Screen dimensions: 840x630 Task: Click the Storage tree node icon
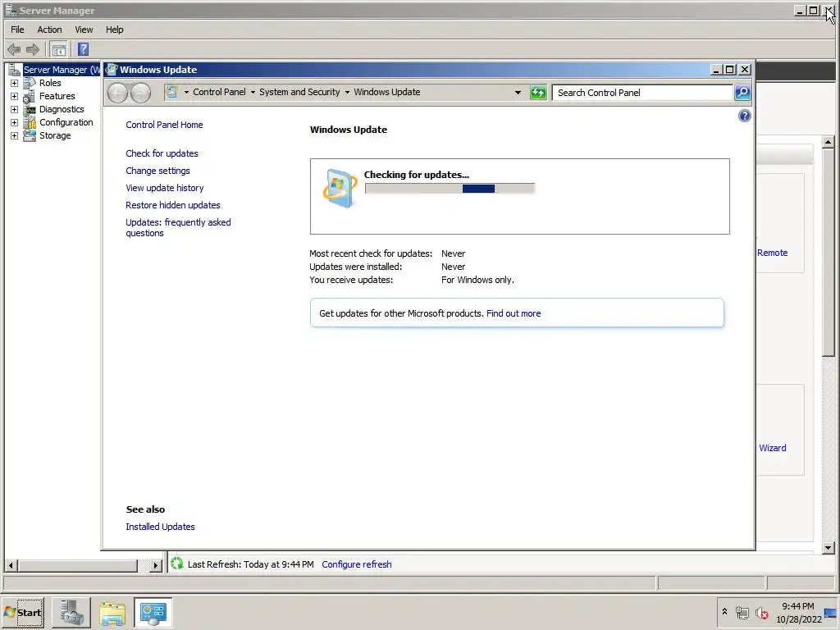(x=30, y=135)
